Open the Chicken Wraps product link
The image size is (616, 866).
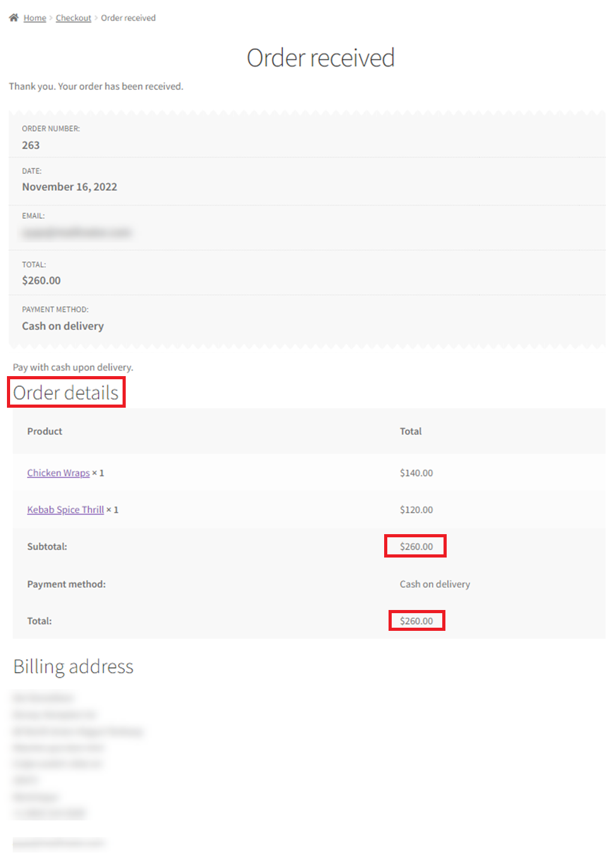[58, 473]
